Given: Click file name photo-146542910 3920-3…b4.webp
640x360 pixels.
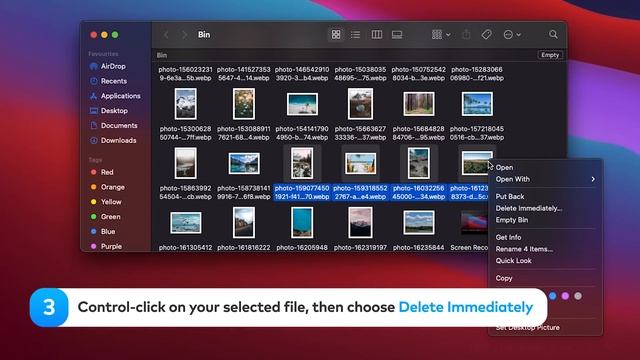Looking at the screenshot, I should point(302,74).
